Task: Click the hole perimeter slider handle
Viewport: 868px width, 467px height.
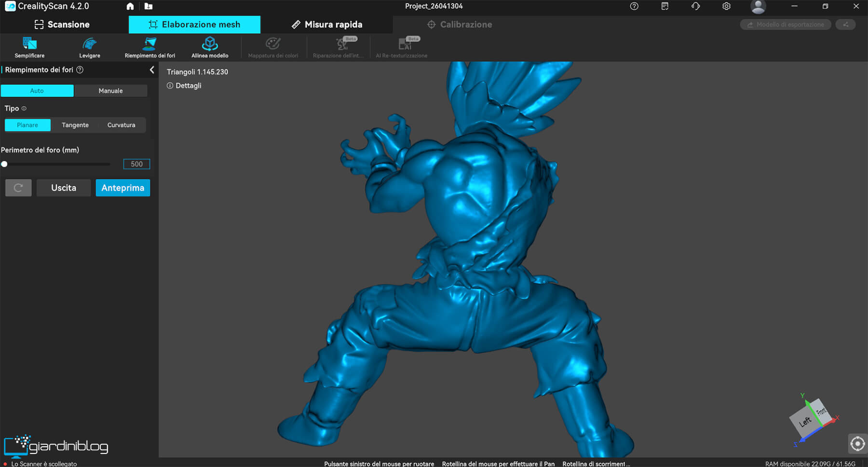Action: (x=4, y=164)
